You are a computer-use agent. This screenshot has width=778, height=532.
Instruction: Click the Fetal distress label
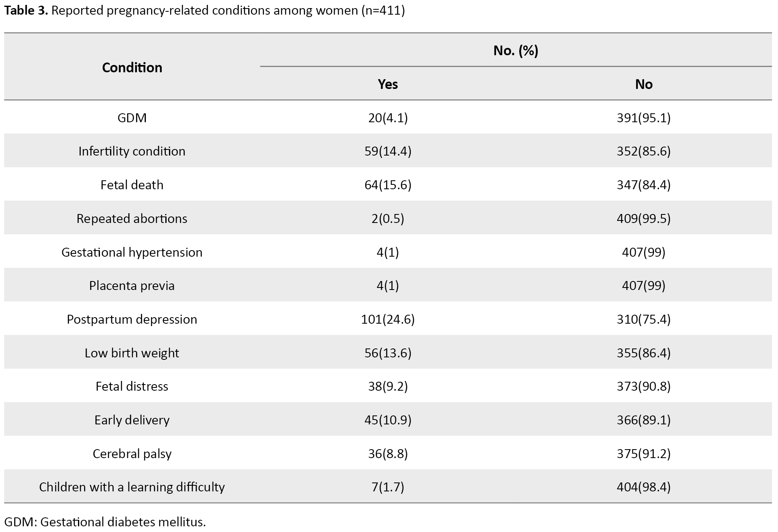(x=132, y=386)
